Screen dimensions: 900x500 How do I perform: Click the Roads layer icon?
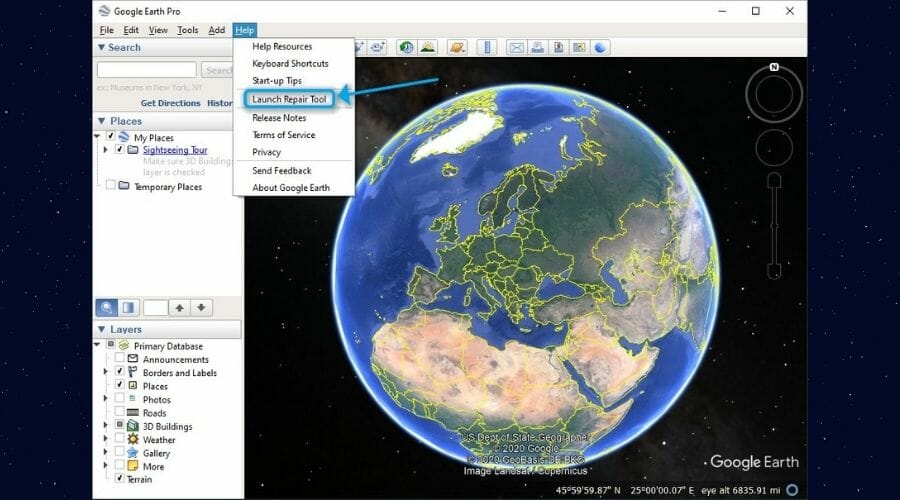[x=133, y=412]
